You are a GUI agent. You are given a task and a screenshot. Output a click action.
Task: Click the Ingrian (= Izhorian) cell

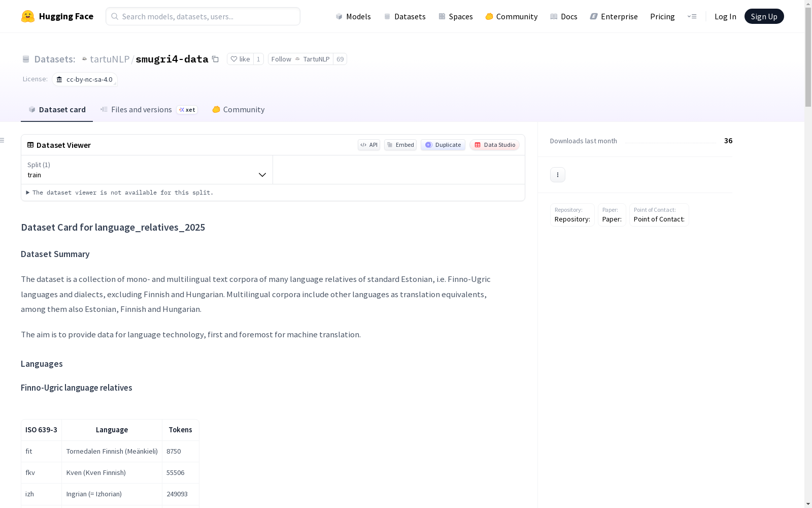coord(112,494)
